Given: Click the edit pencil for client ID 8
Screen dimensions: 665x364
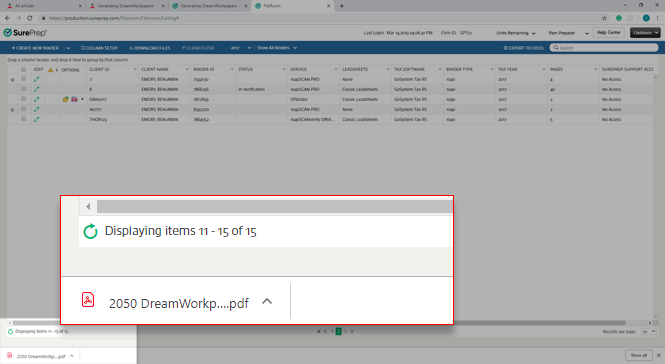Looking at the screenshot, I should 37,89.
